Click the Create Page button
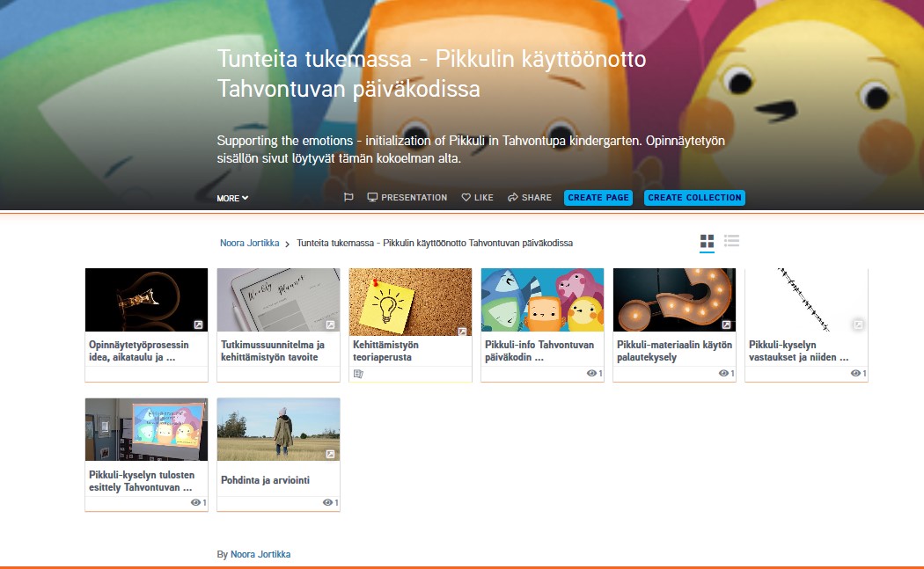The width and height of the screenshot is (924, 569). [598, 198]
